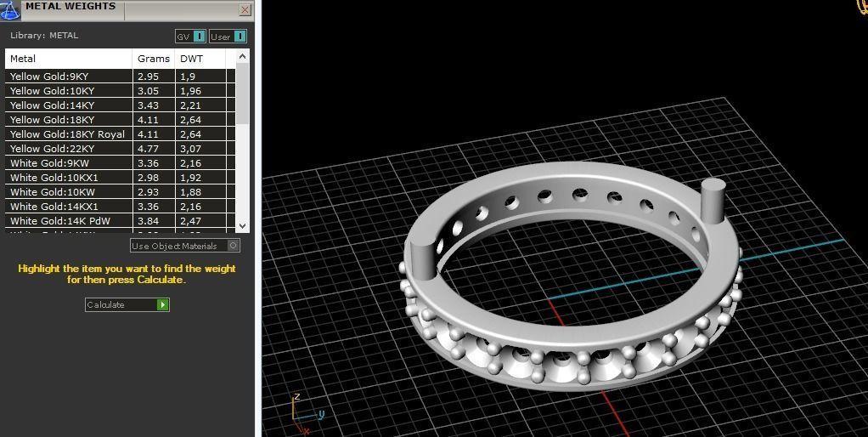Click the Calculate button
The width and height of the screenshot is (868, 437).
tap(127, 304)
